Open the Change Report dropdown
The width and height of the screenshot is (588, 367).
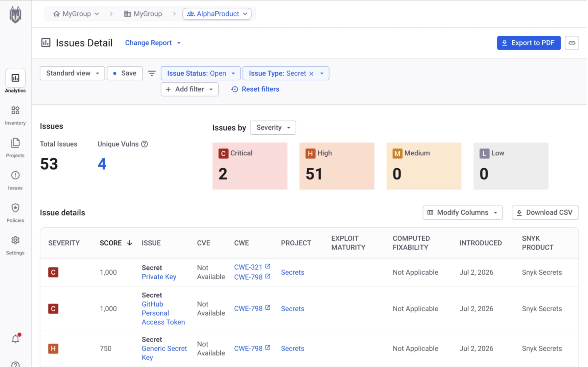(153, 43)
